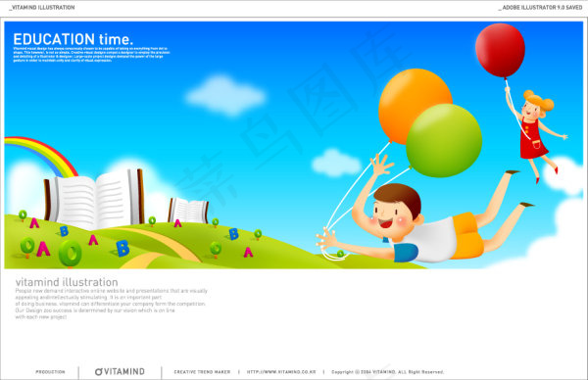Click the _VITAMIND ILLUSTRATION header text

coord(41,8)
